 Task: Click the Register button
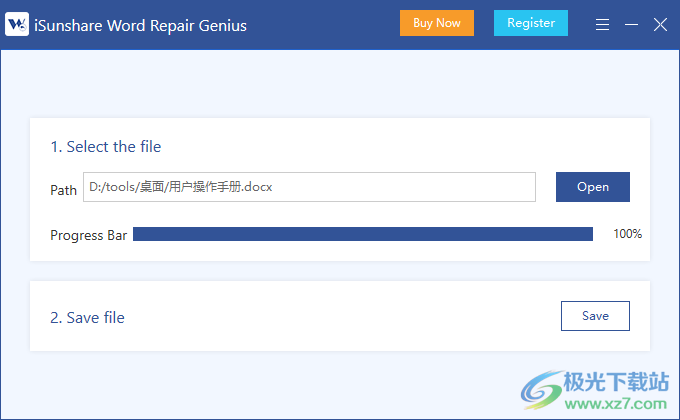(x=531, y=23)
